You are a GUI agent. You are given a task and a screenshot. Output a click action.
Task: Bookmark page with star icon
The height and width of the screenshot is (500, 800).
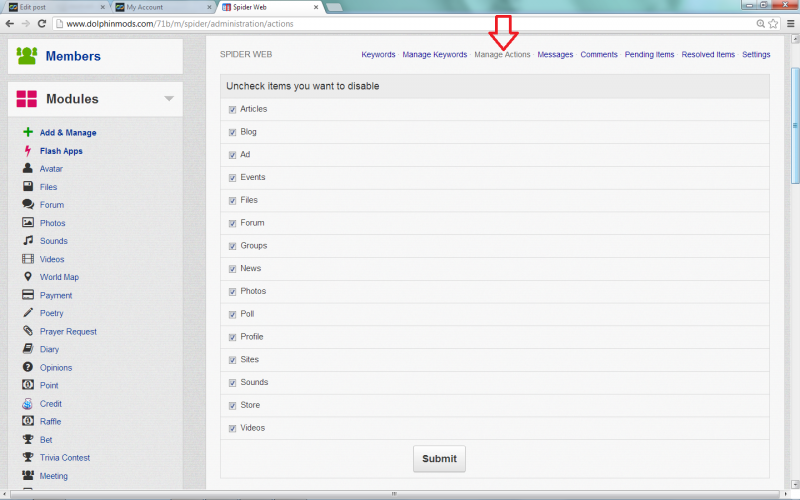point(773,23)
